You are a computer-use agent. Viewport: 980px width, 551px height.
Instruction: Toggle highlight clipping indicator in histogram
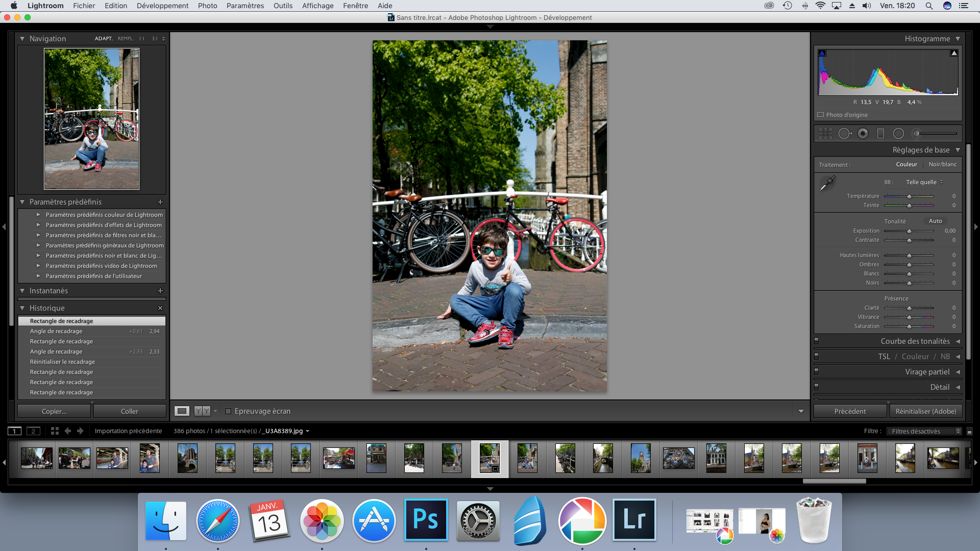(953, 53)
